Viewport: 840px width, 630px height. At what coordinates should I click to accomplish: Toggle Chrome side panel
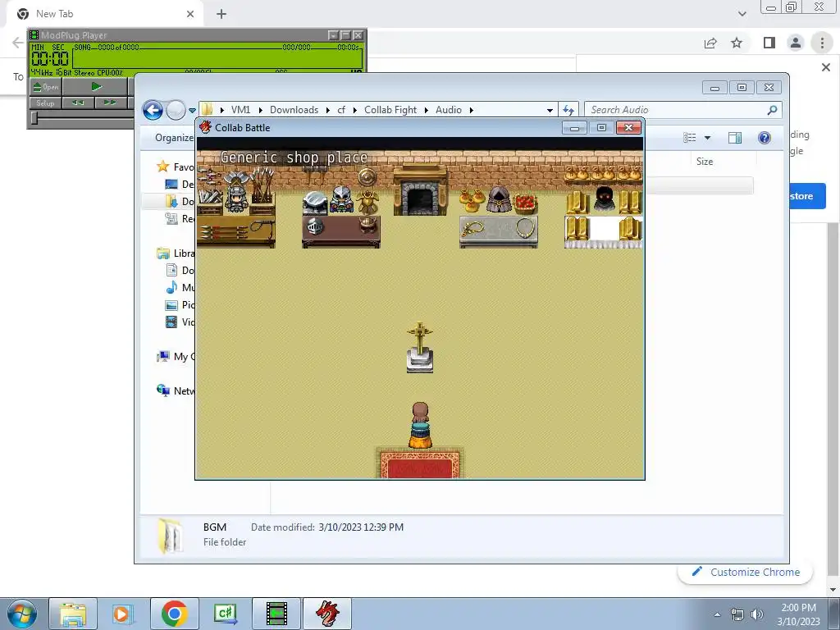pos(769,43)
